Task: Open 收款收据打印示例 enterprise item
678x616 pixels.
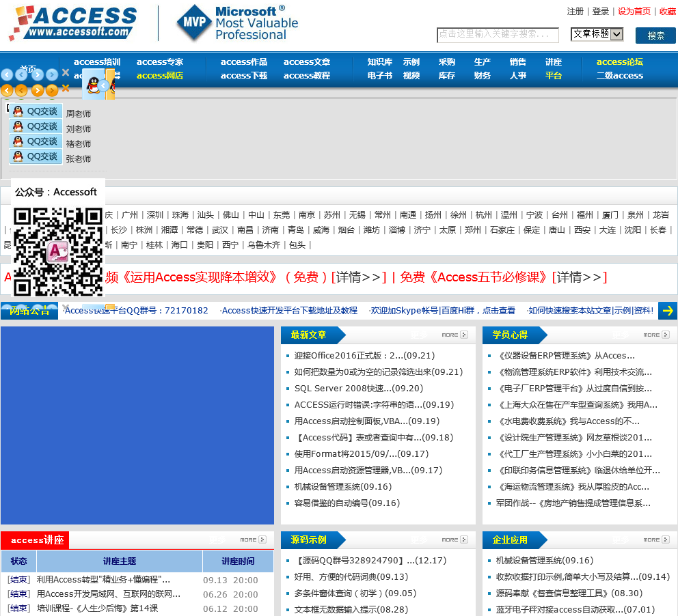Action: pyautogui.click(x=582, y=576)
